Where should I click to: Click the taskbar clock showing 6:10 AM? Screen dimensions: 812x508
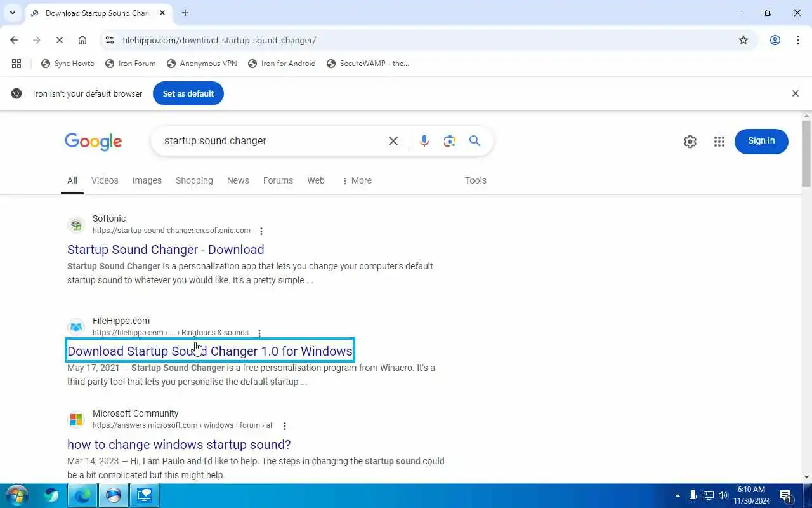[751, 495]
